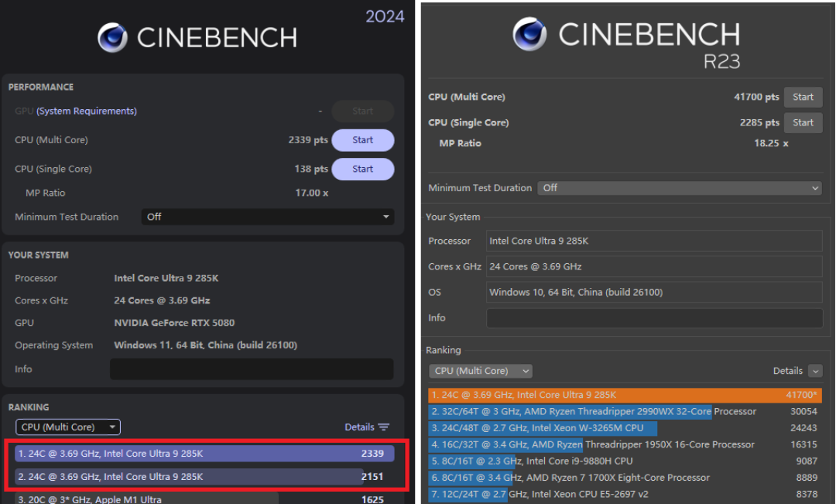The image size is (836, 504).
Task: Select the Threadripper 2990WX ranking entry
Action: pos(625,412)
